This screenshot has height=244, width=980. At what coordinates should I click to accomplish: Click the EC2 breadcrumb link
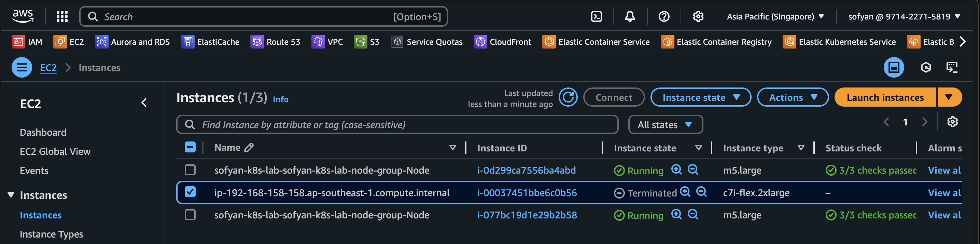pos(48,68)
